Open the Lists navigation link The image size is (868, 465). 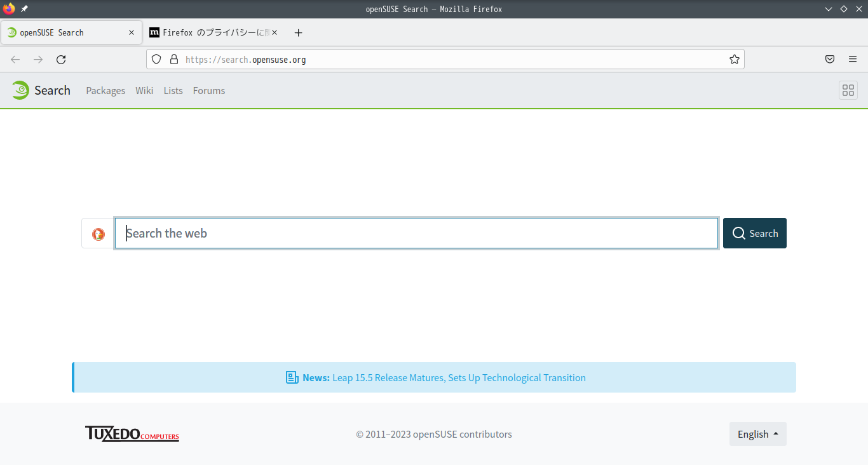pos(173,91)
